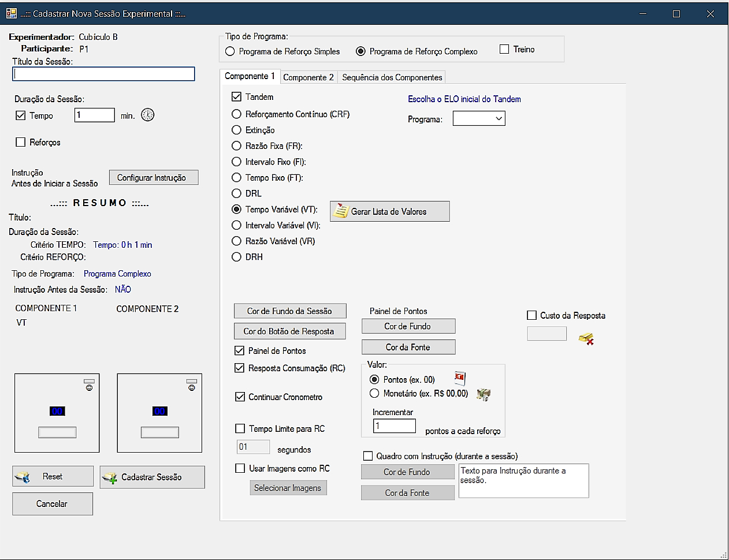Click the gold bars icon under Custo da Resposta
Screen dimensions: 729x560
tap(586, 339)
